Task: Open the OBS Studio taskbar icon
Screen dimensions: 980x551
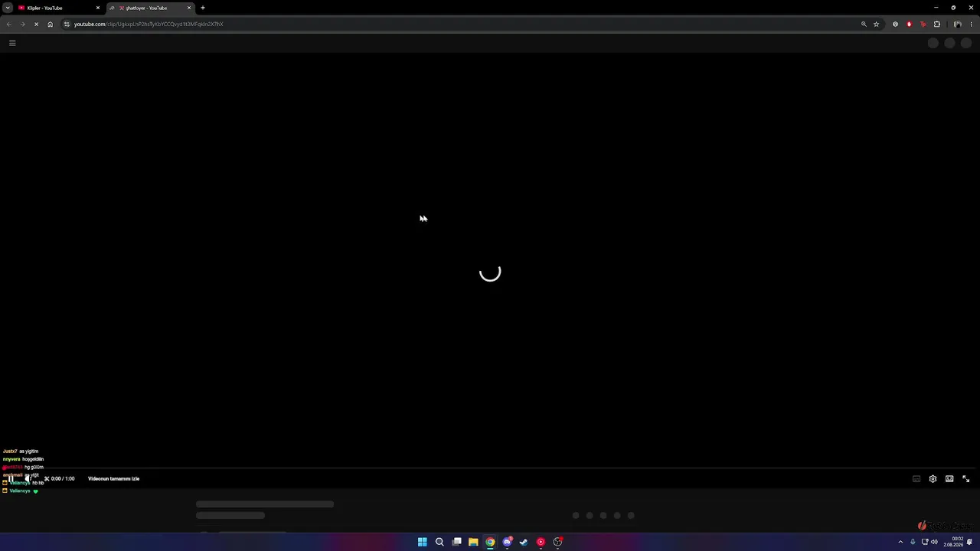Action: (557, 542)
